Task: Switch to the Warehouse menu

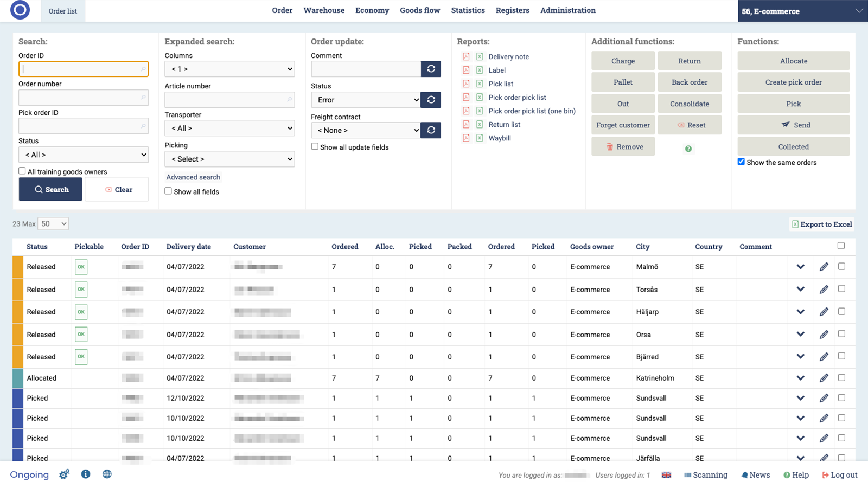Action: point(324,10)
